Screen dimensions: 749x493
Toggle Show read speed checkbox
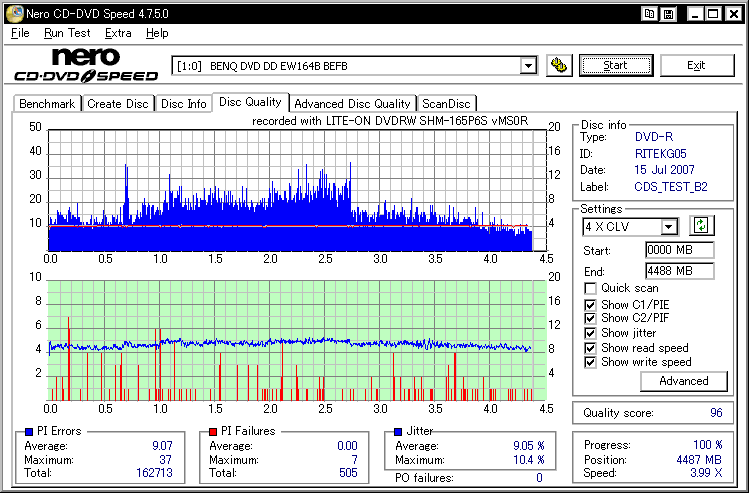pos(590,348)
